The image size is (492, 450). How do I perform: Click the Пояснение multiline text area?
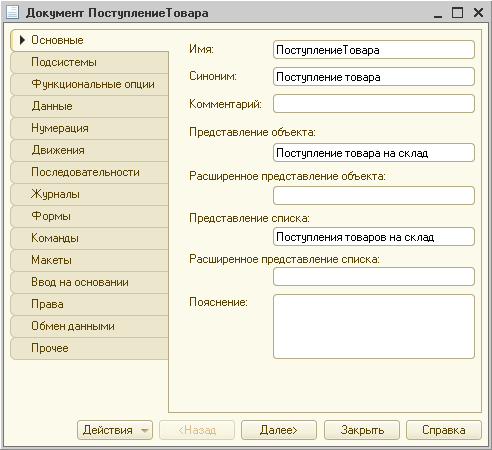(374, 327)
